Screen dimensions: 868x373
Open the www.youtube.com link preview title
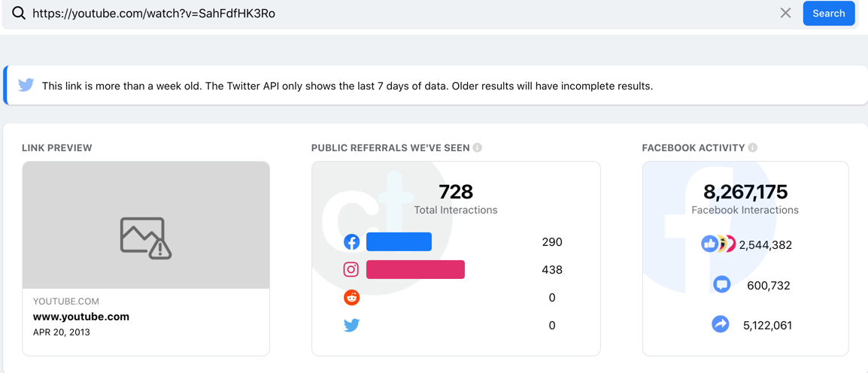coord(81,317)
